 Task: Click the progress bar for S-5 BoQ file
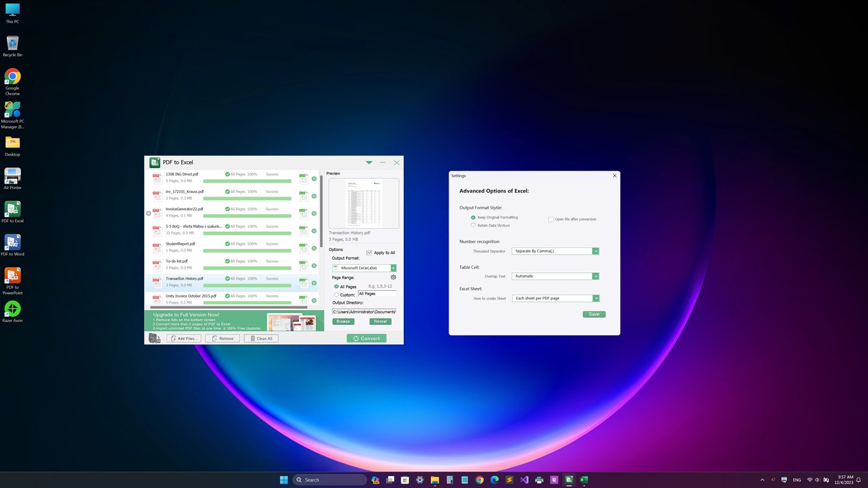click(x=246, y=233)
